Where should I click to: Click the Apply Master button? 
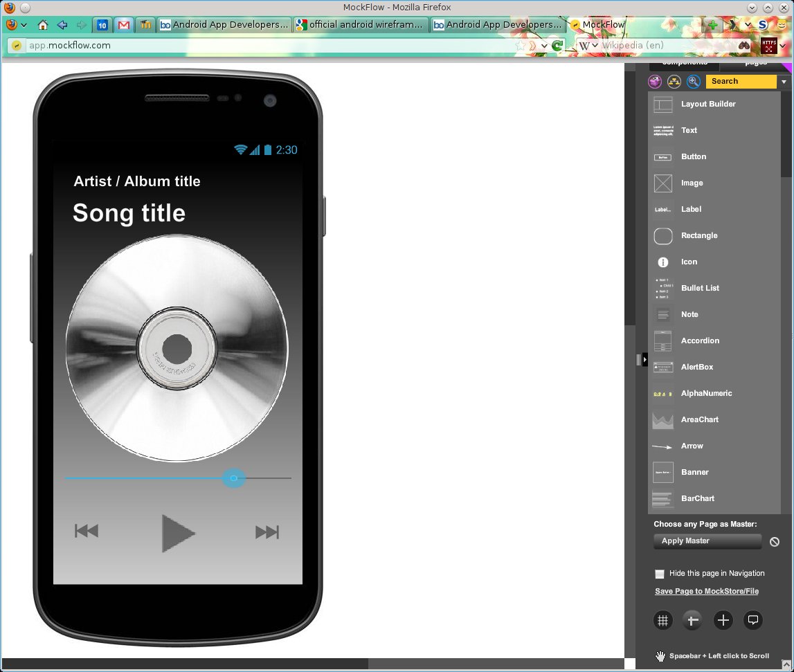click(x=707, y=541)
